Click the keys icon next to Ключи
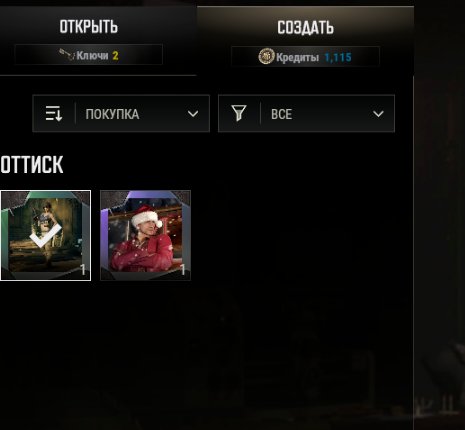 [67, 55]
